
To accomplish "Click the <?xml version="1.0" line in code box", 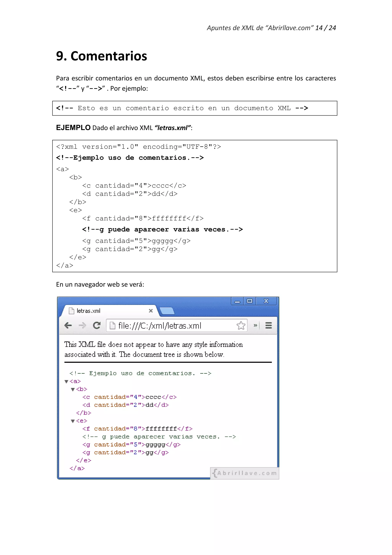I will [x=139, y=147].
